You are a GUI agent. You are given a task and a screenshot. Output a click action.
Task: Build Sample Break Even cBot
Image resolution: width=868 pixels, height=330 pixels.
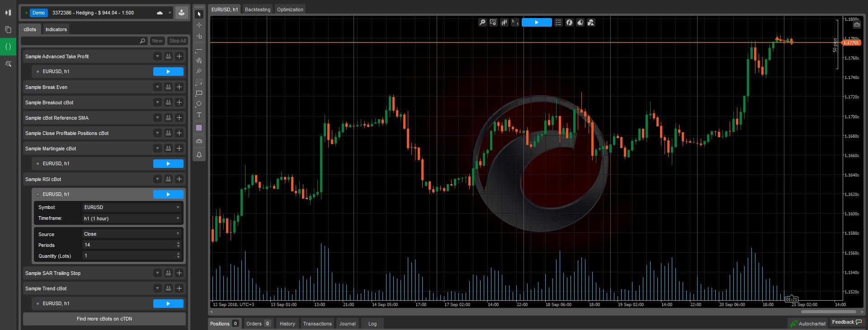coord(168,87)
